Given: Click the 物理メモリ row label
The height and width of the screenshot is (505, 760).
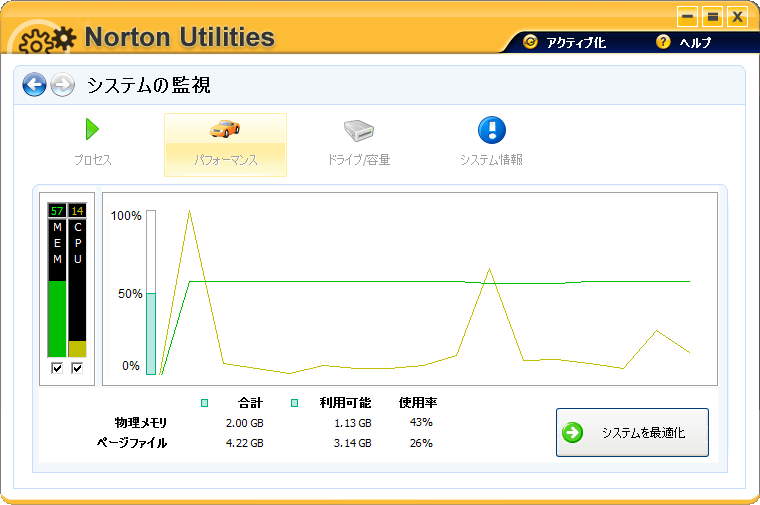Looking at the screenshot, I should (x=141, y=423).
